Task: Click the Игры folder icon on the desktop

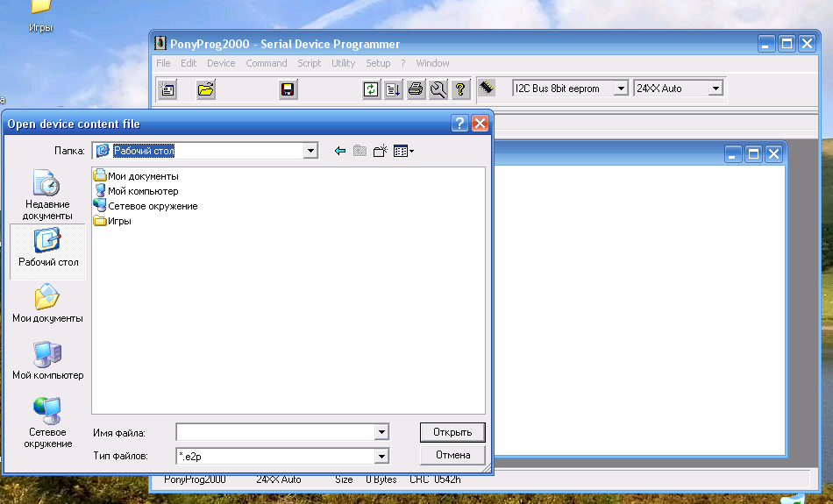Action: point(41,6)
